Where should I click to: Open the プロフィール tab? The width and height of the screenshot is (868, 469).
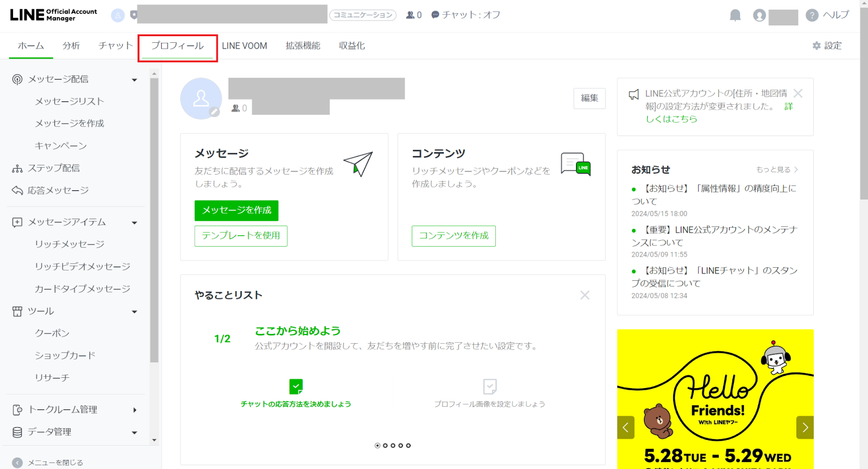tap(177, 46)
